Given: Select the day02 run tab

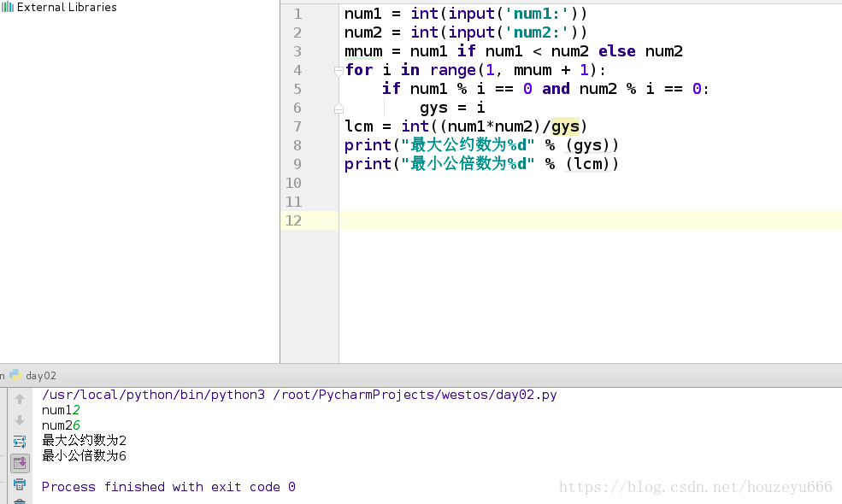Looking at the screenshot, I should 34,376.
